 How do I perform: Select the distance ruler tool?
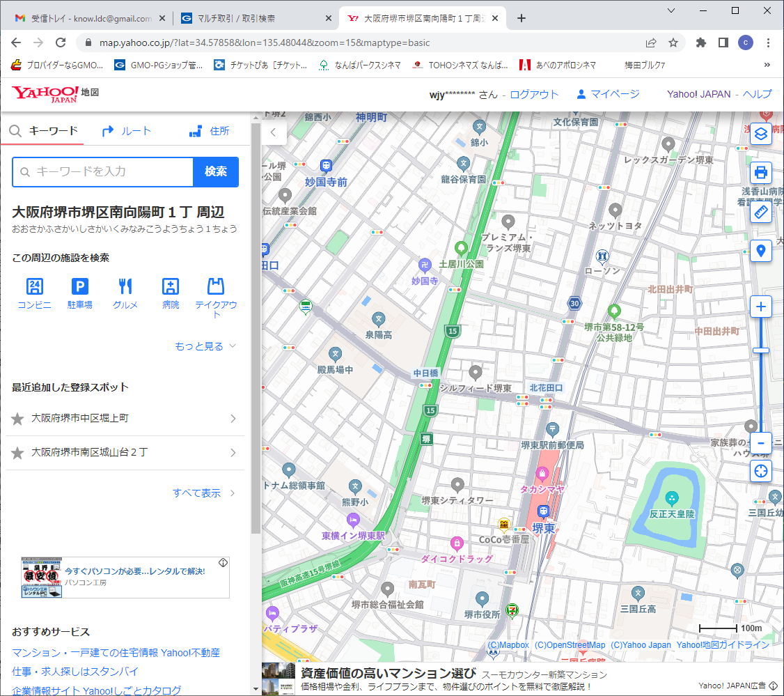[761, 212]
